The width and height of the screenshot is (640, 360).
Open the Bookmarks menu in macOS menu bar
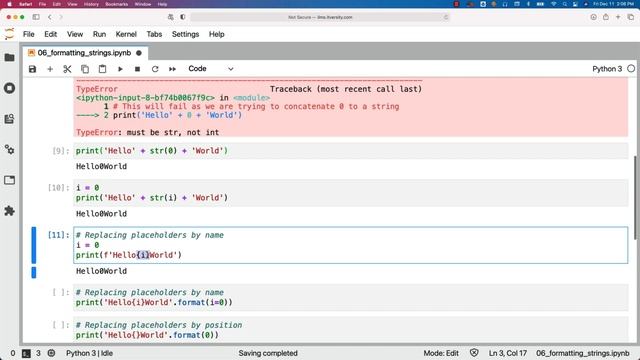coord(117,4)
